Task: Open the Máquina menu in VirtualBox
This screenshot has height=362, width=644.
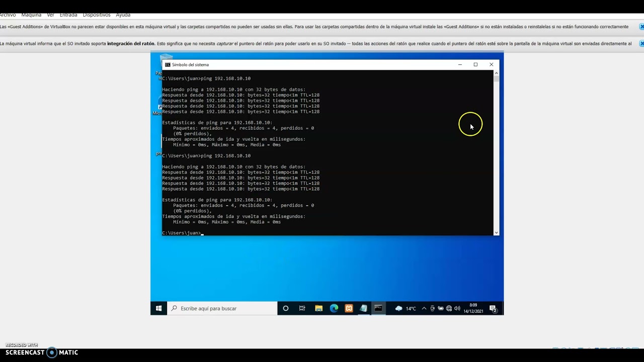Action: (x=31, y=15)
